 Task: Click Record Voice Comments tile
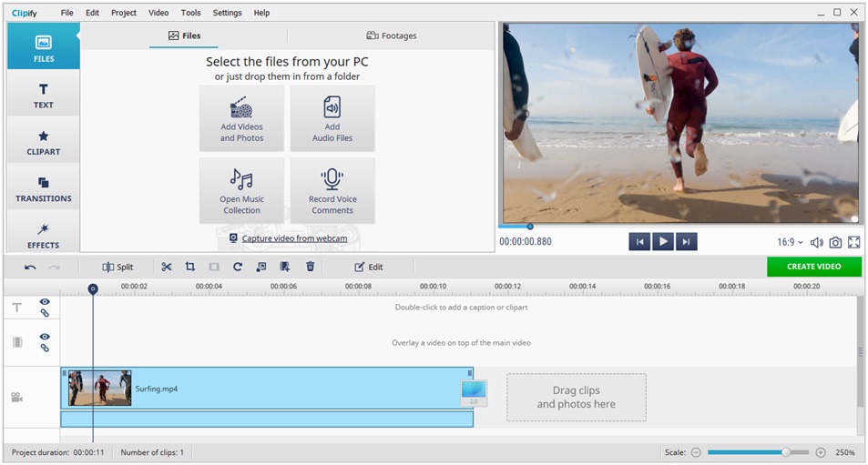pyautogui.click(x=332, y=191)
